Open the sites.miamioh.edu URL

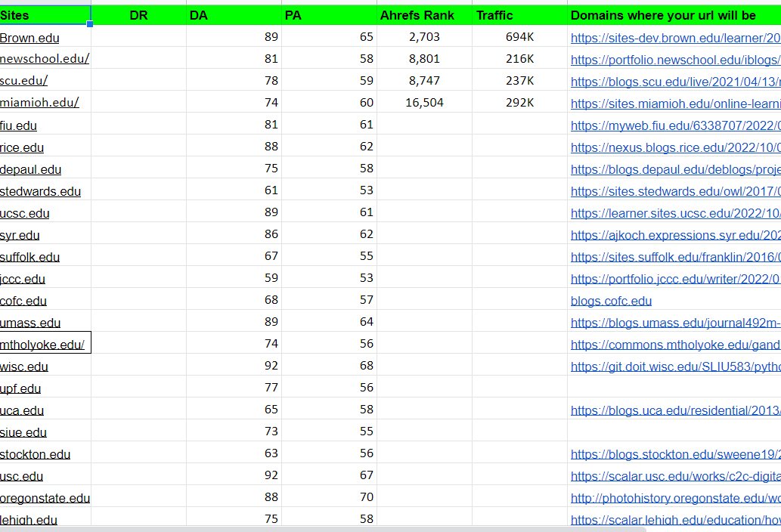(x=675, y=104)
